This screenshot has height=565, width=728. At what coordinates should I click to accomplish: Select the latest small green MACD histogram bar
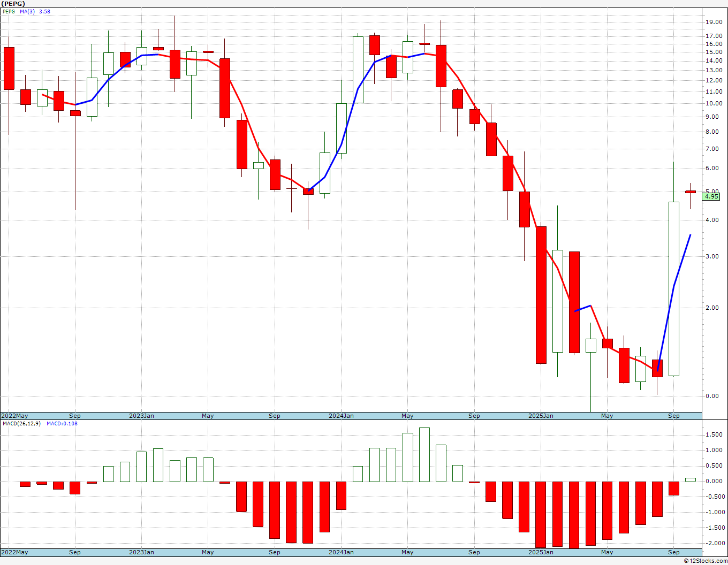coord(691,480)
